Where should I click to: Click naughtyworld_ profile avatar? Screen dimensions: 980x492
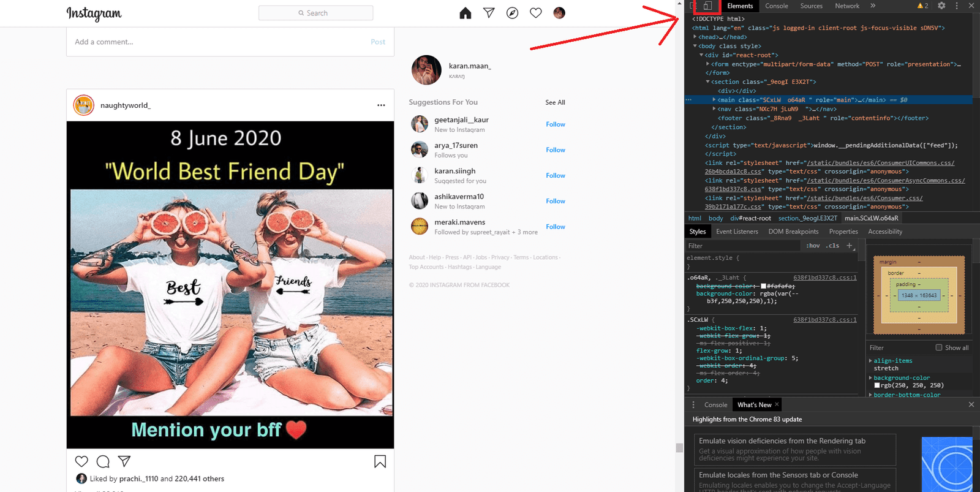(84, 105)
